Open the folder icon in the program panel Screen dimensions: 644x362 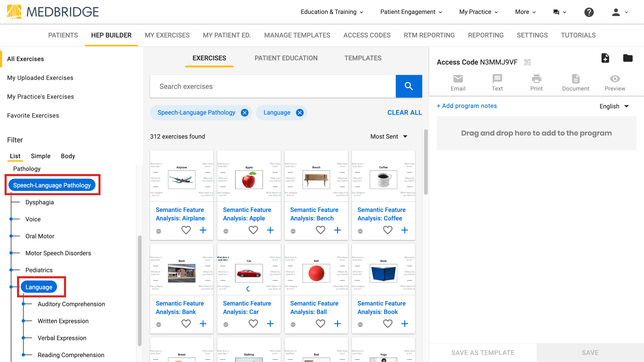tap(628, 58)
